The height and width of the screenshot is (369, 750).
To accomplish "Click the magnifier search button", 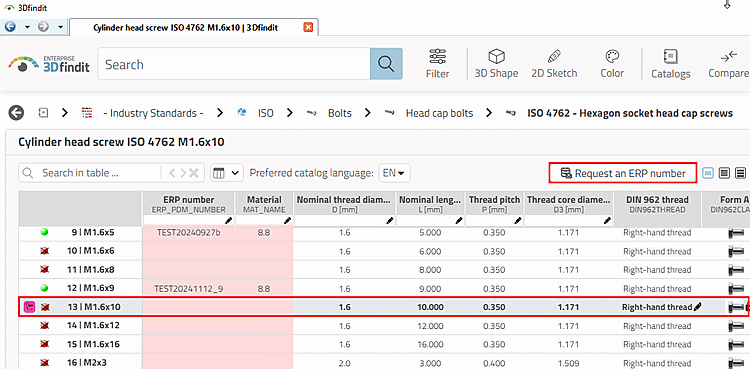I will [386, 64].
